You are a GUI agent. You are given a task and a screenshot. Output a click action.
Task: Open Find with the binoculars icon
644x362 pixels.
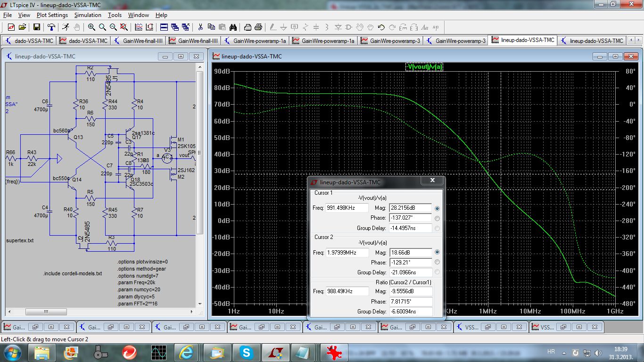(233, 27)
